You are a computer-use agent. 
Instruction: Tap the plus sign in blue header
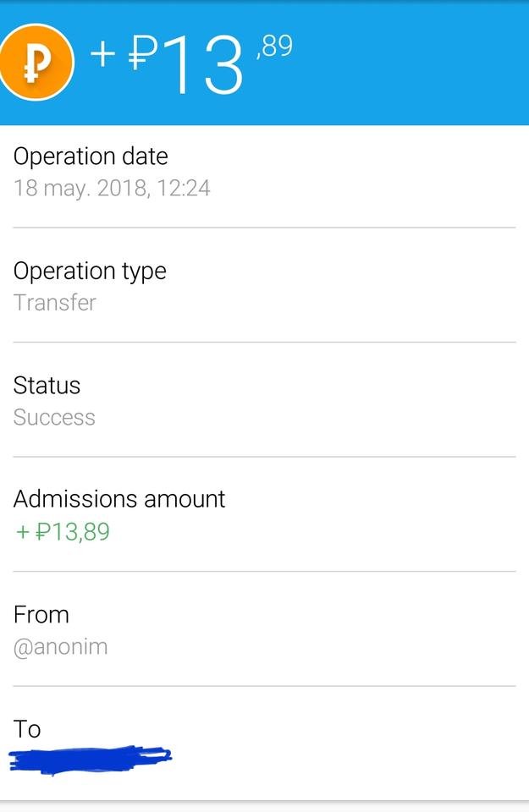click(x=102, y=54)
